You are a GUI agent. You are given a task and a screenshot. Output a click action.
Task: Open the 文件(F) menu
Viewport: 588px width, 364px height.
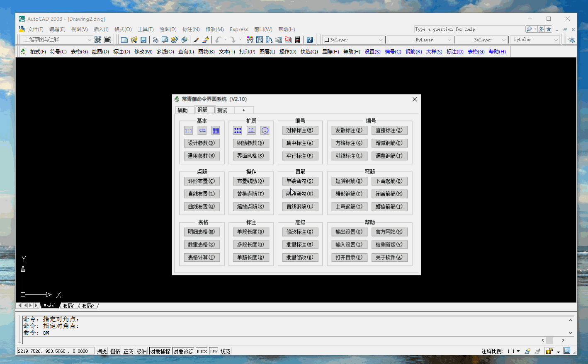pyautogui.click(x=35, y=29)
